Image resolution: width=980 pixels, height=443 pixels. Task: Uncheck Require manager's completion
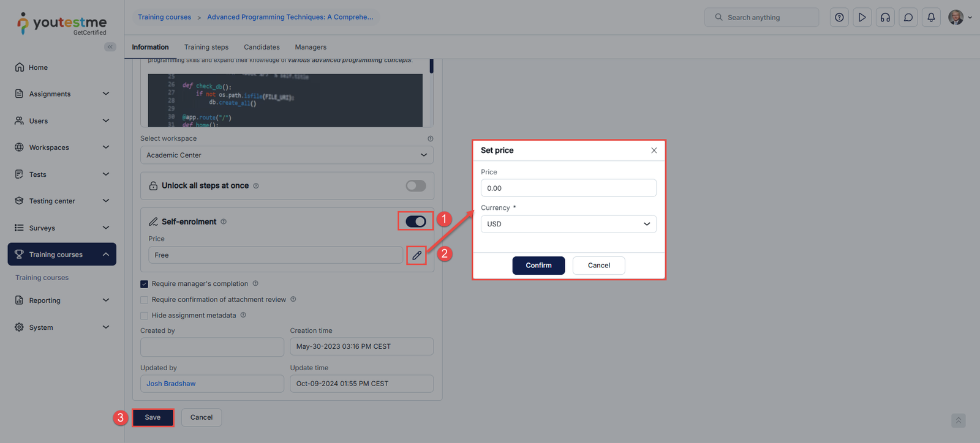[145, 284]
